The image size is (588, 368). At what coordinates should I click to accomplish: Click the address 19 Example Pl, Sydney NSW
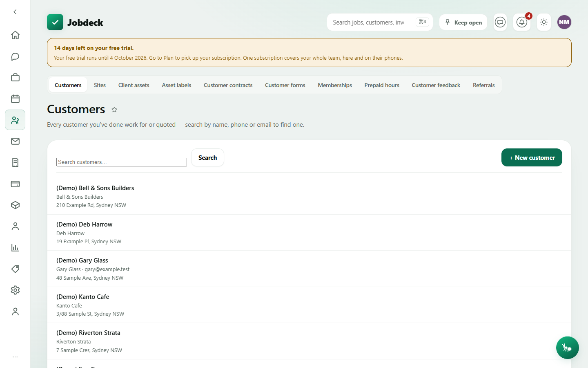pos(89,242)
